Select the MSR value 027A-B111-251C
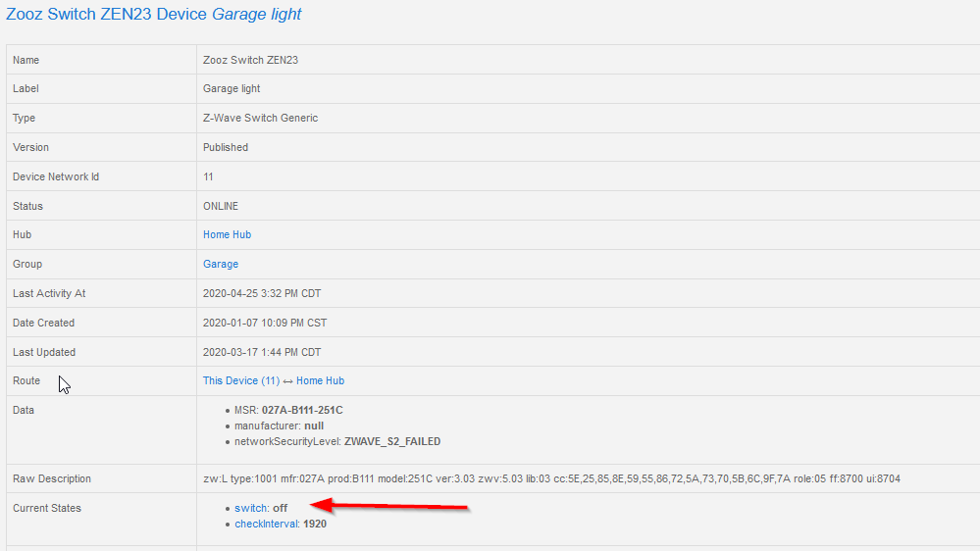The image size is (980, 551). click(302, 411)
